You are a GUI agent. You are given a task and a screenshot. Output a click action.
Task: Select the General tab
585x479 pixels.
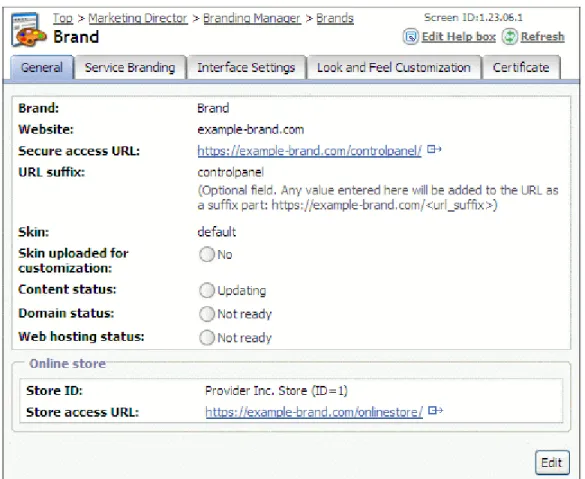click(x=42, y=68)
